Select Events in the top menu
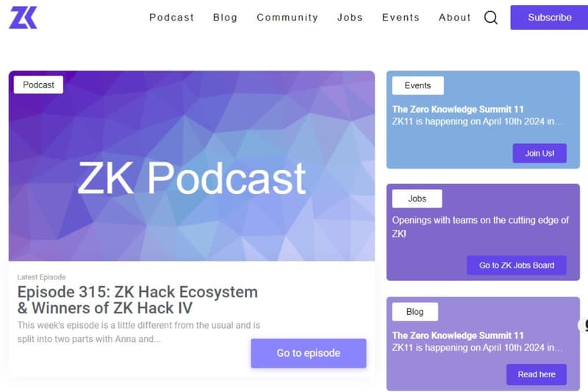The height and width of the screenshot is (392, 588). [x=401, y=17]
